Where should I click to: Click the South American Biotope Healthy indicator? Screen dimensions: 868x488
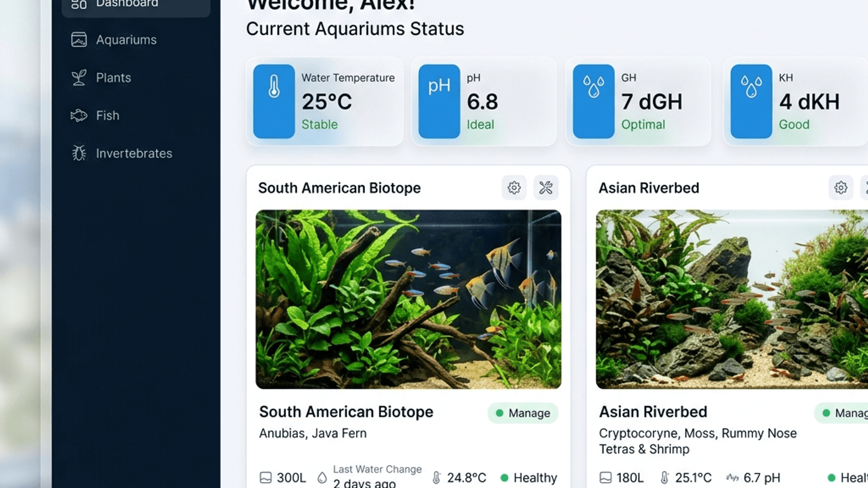pyautogui.click(x=529, y=478)
